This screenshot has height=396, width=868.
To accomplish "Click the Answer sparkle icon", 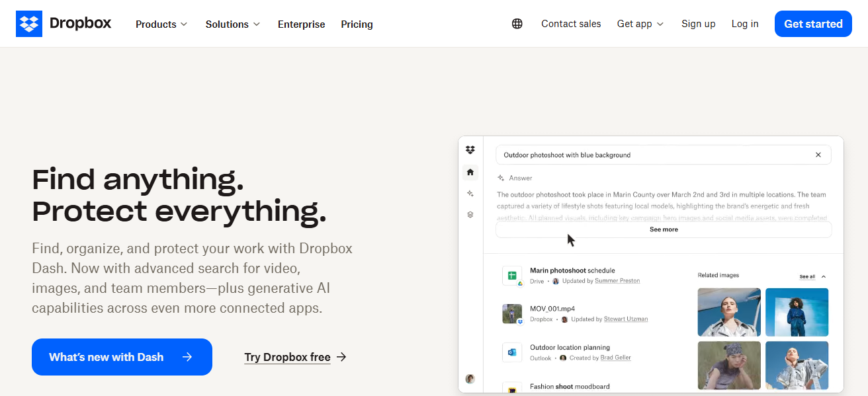I will [501, 178].
